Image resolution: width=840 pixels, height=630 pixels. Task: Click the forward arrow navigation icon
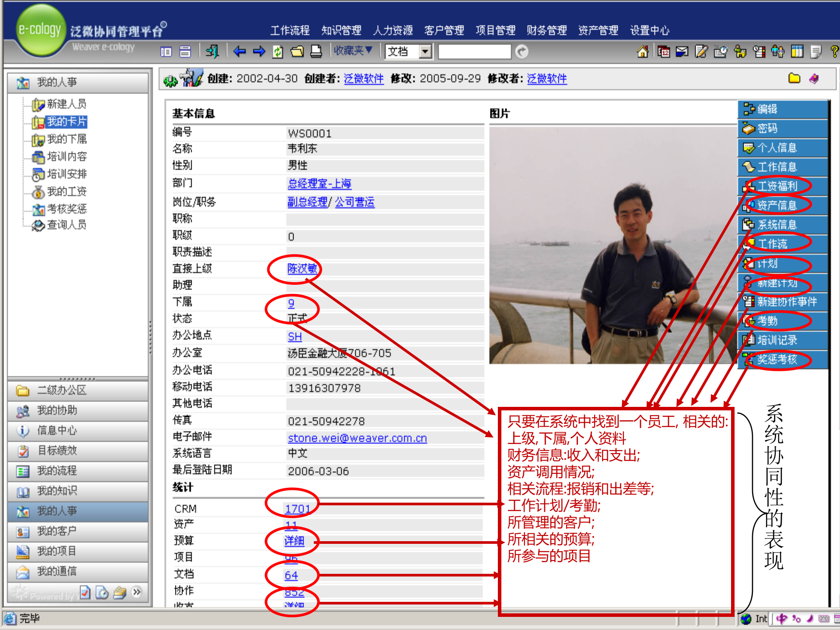(259, 52)
